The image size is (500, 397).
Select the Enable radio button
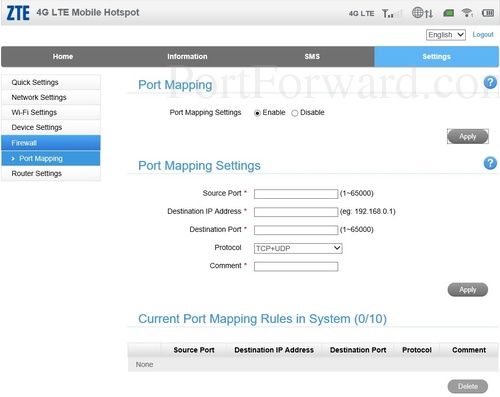257,113
